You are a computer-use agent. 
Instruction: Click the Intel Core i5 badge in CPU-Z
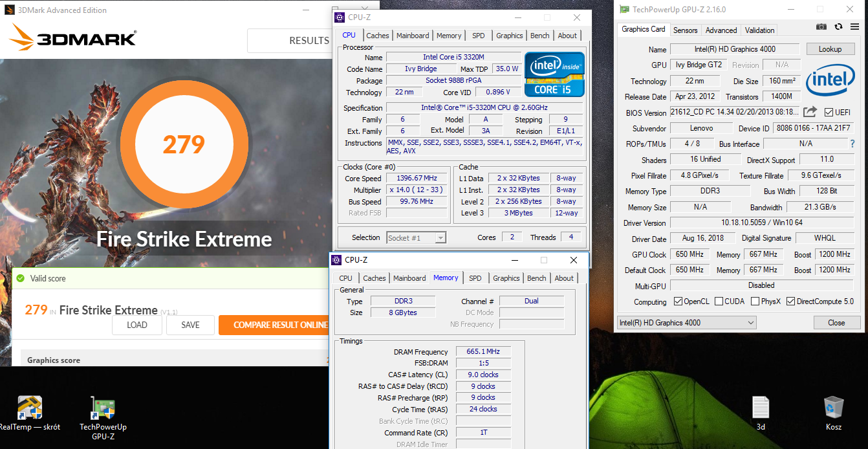pyautogui.click(x=554, y=74)
